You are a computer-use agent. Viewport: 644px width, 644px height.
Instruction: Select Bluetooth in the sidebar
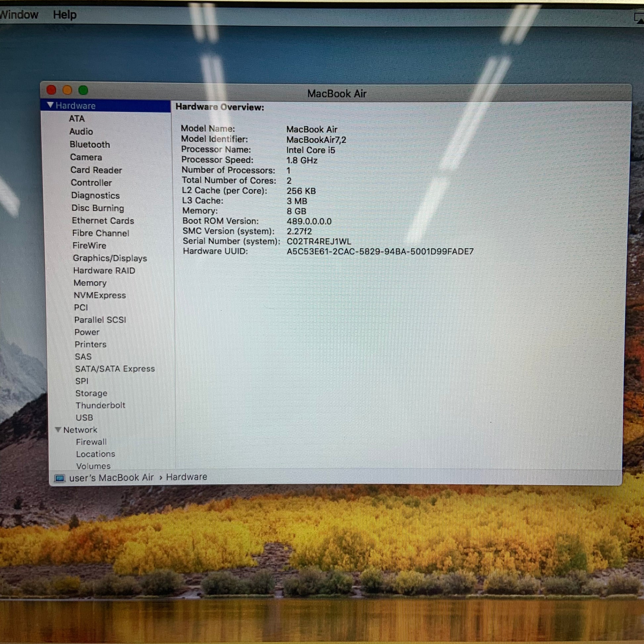point(90,144)
